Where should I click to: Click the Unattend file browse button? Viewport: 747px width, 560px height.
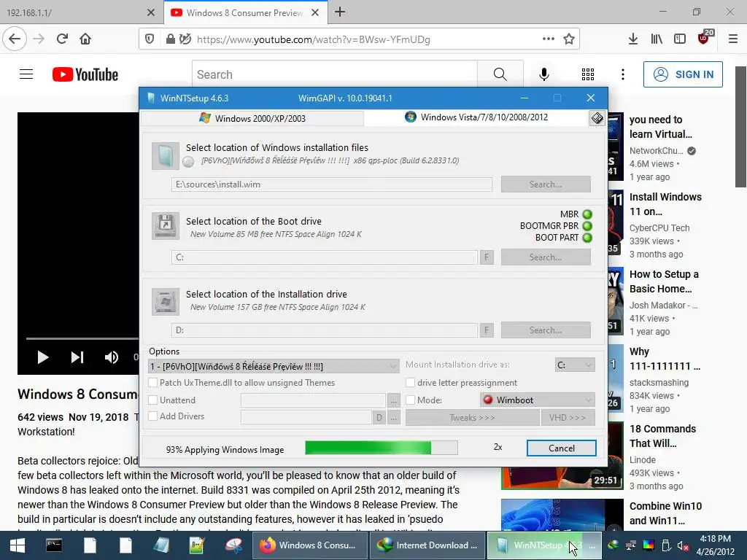click(393, 401)
